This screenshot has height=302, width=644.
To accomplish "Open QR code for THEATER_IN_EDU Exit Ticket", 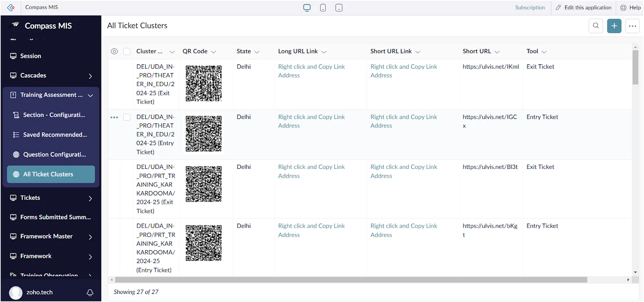I will [x=204, y=84].
